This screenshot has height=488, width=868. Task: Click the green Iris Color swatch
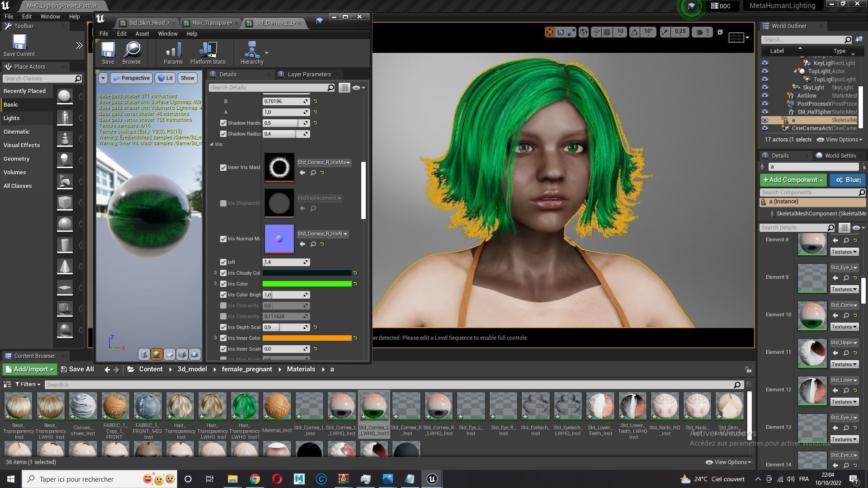point(307,284)
